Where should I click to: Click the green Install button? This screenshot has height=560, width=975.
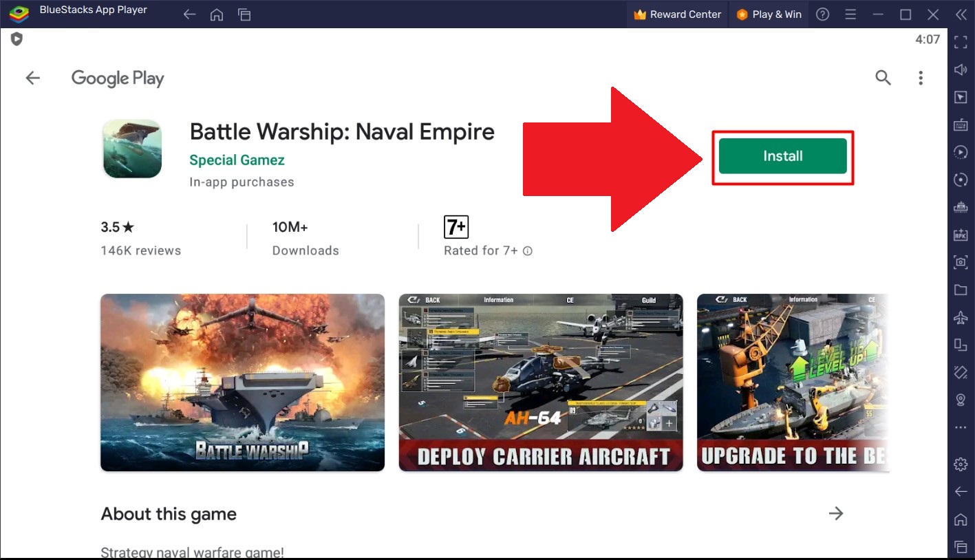[x=782, y=156]
